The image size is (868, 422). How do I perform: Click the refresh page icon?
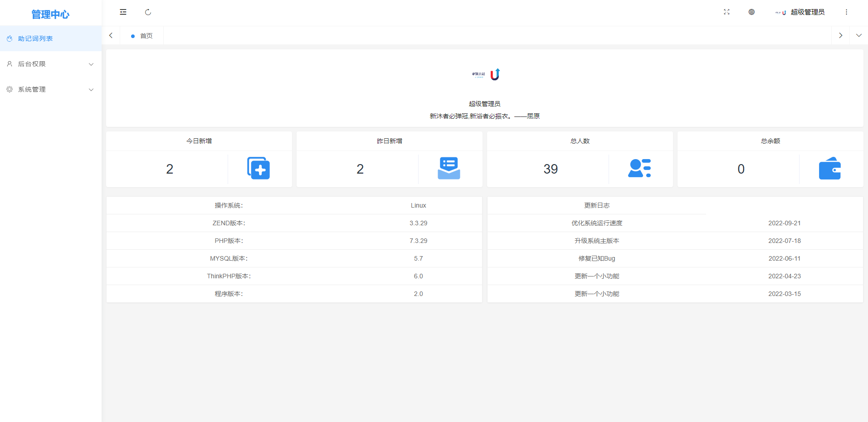tap(148, 12)
